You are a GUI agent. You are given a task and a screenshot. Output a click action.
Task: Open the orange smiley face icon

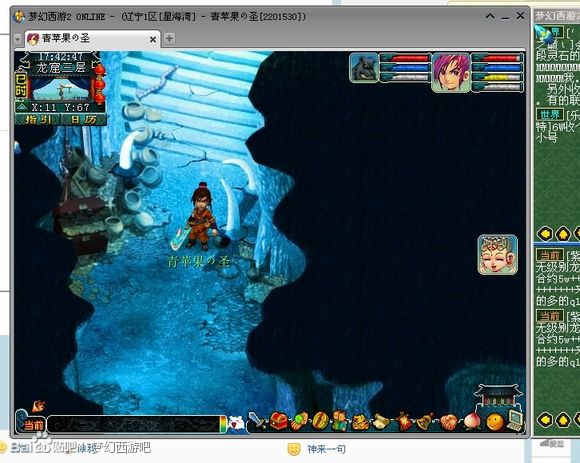(x=495, y=422)
